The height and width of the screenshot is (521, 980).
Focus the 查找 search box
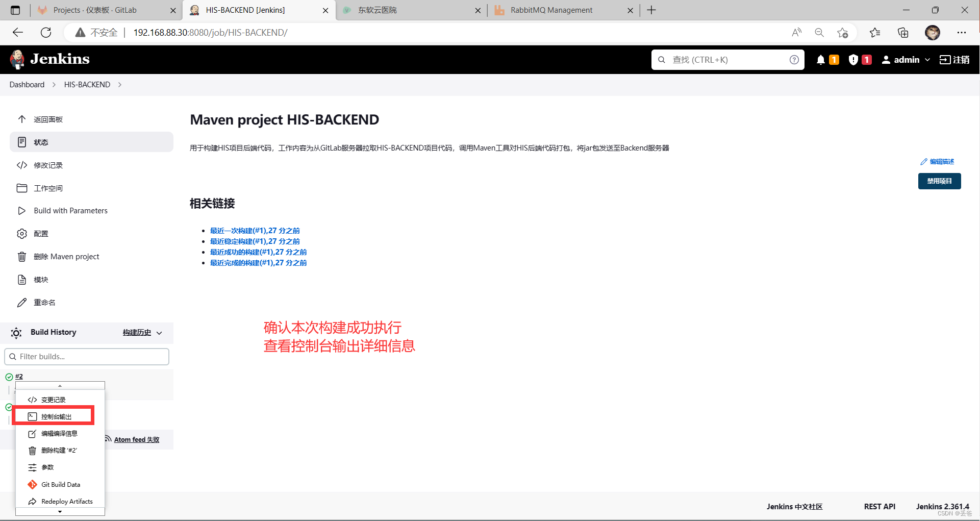click(x=728, y=60)
